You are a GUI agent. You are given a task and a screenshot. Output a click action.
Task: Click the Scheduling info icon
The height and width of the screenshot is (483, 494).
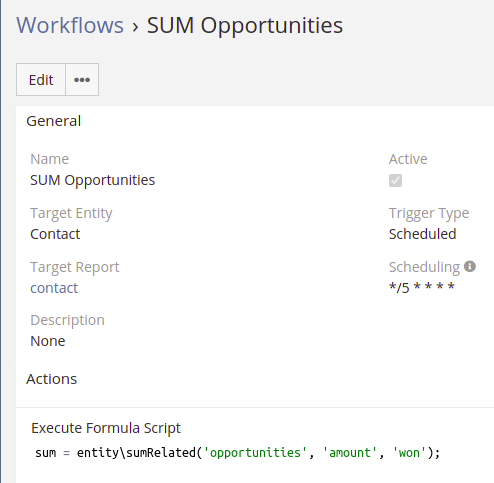[470, 266]
